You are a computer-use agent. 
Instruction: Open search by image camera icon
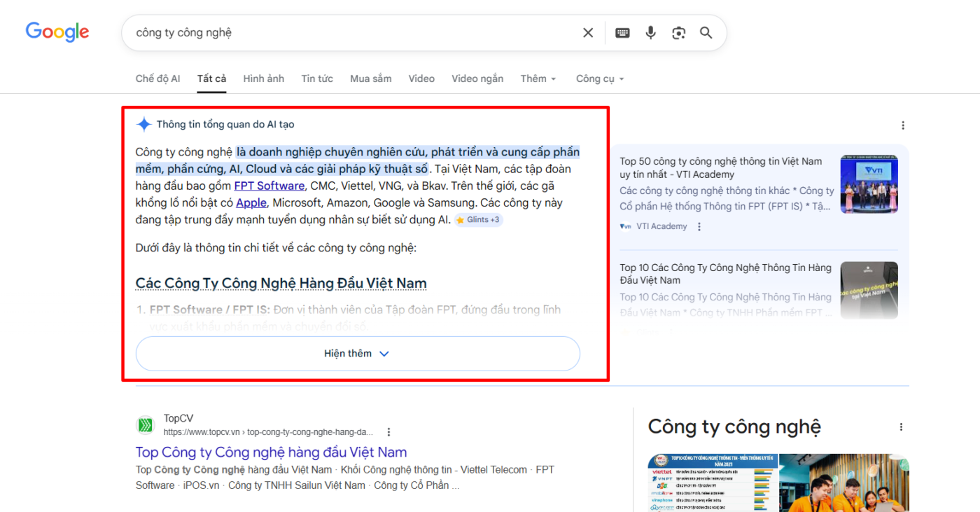click(678, 33)
